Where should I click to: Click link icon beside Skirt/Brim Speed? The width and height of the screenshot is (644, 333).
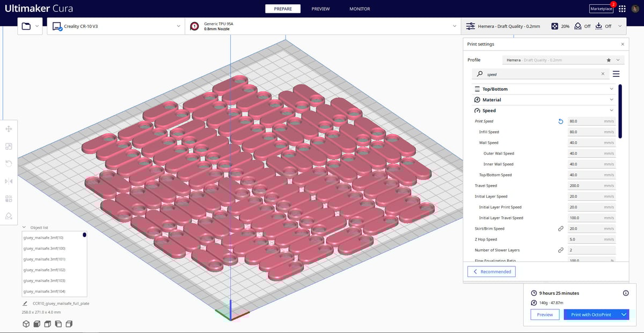[x=561, y=229]
